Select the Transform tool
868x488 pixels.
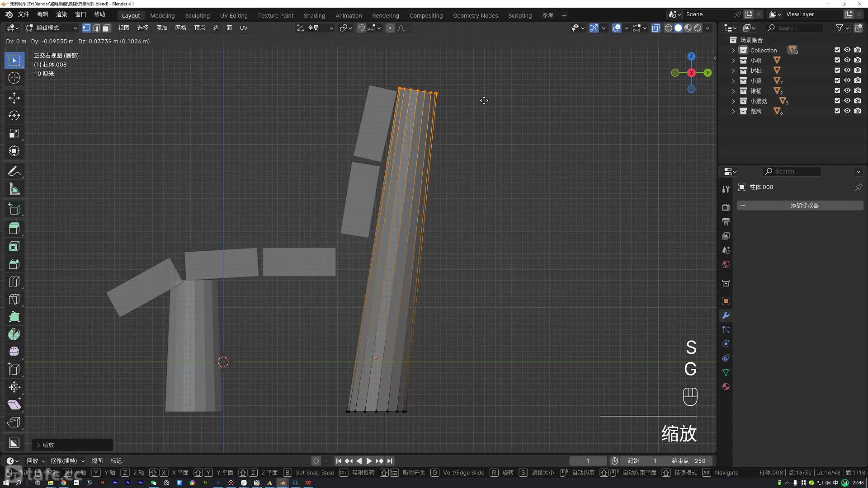(14, 150)
